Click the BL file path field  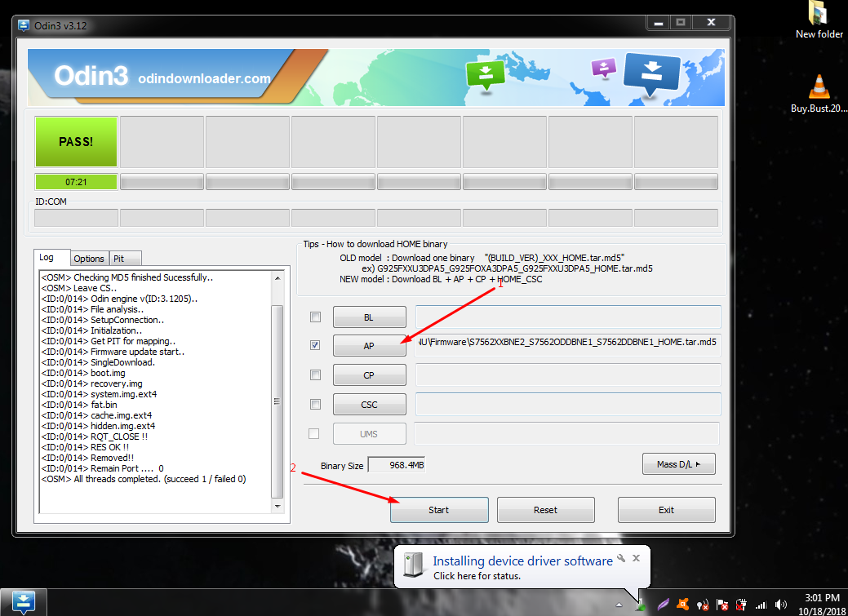(568, 317)
